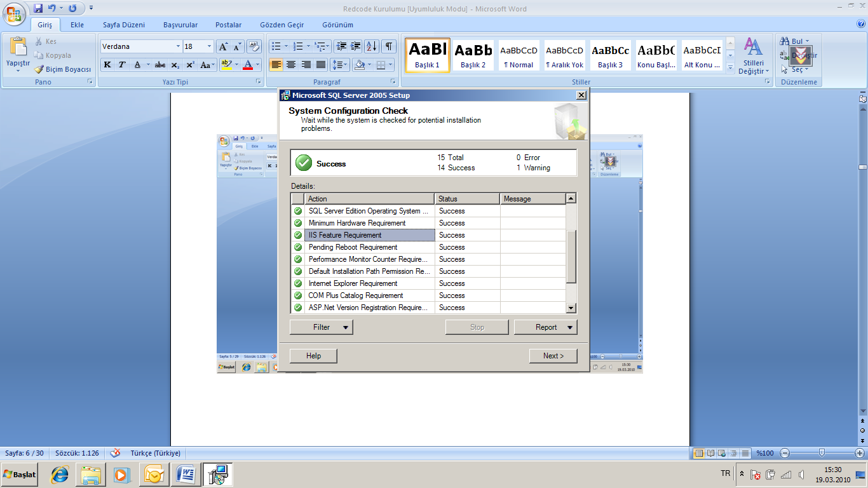Click the shading paint bucket icon

point(360,65)
